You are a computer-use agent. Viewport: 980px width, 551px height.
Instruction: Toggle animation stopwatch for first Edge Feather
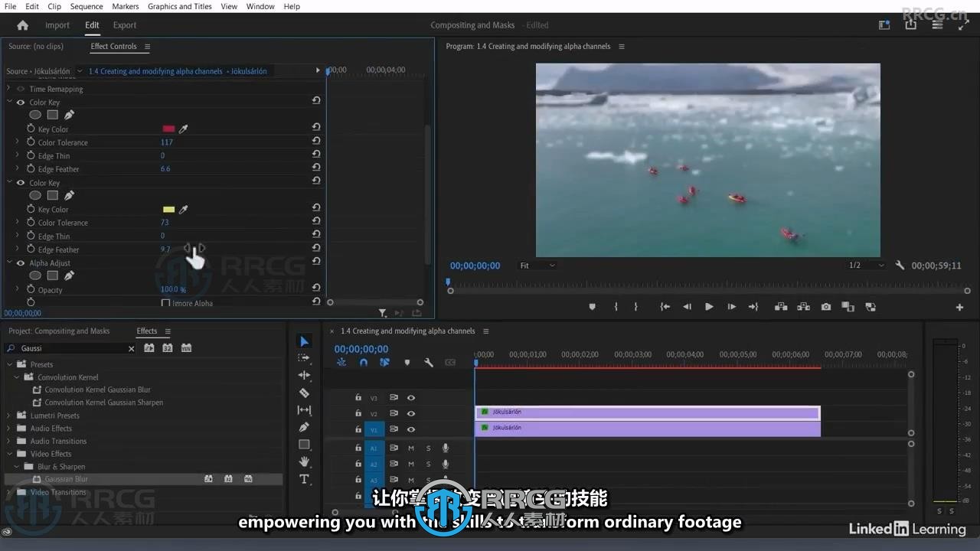[x=31, y=168]
